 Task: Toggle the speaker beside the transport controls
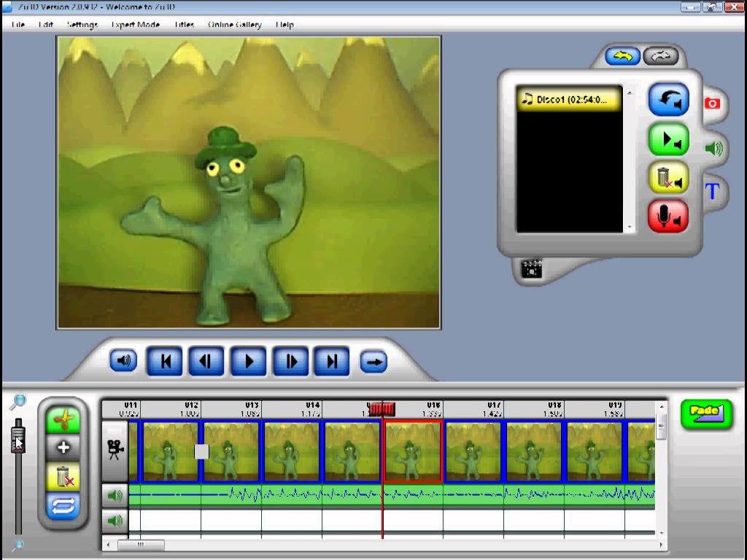click(x=123, y=360)
